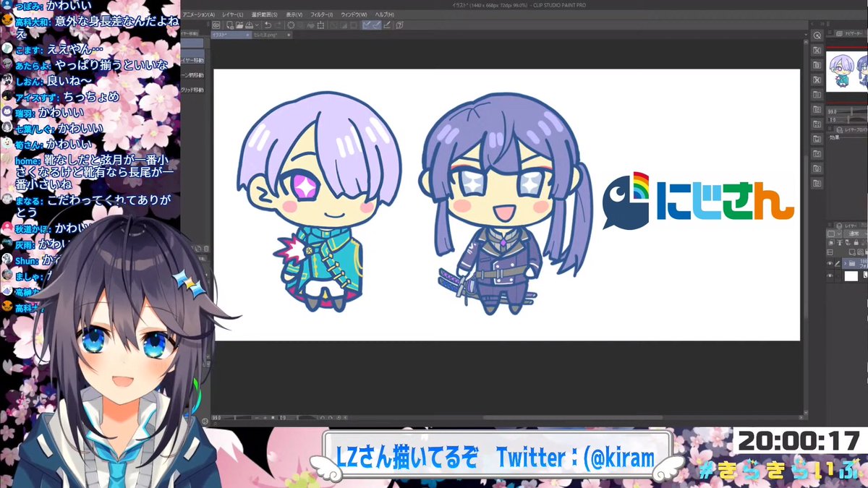The width and height of the screenshot is (868, 488).
Task: Click the tenth icon in the right panel dock
Action: click(817, 168)
